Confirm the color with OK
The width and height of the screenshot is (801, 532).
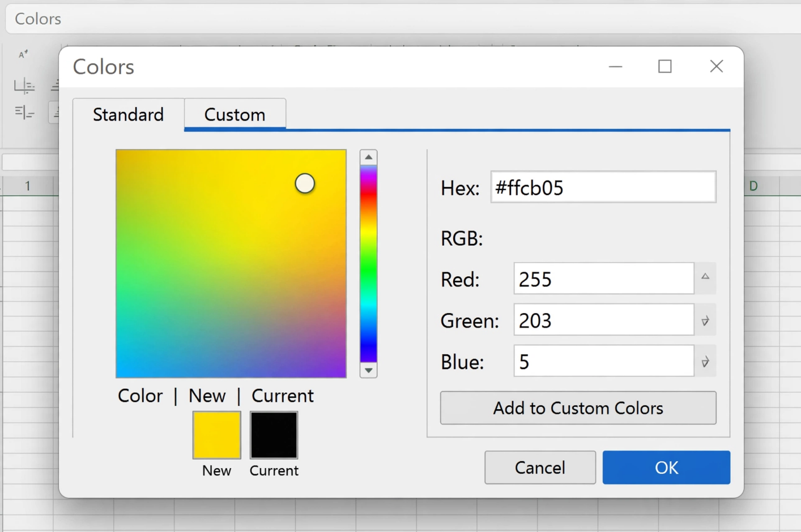[666, 467]
